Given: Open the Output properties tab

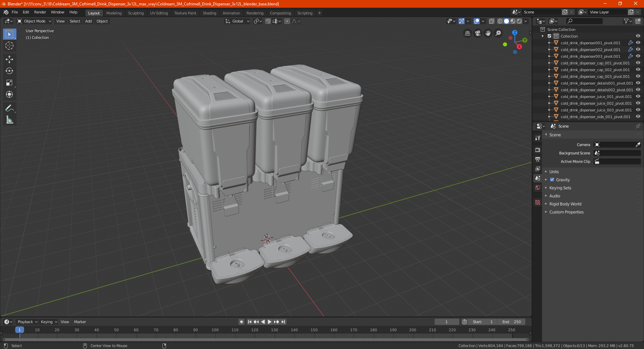Looking at the screenshot, I should (538, 159).
